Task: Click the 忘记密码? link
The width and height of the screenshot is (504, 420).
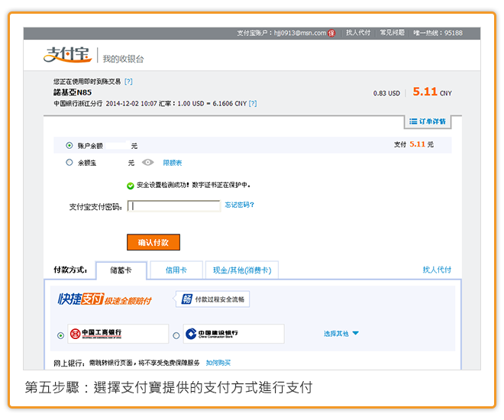Action: pos(239,205)
